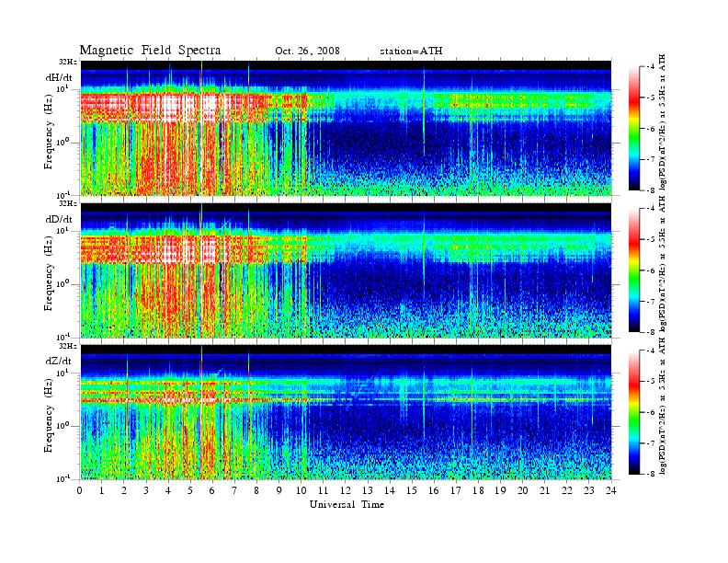728x563 pixels.
Task: Click hour tick label "19" on time axis
Action: (500, 491)
